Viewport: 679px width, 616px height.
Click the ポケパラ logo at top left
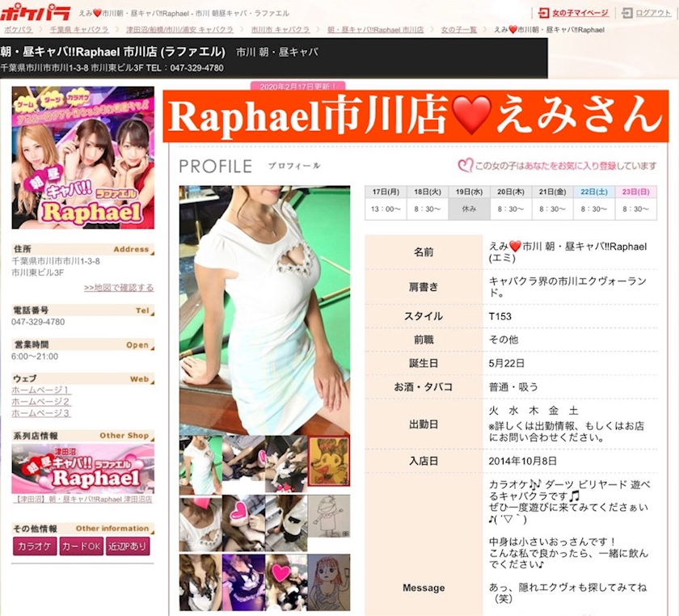[x=26, y=12]
